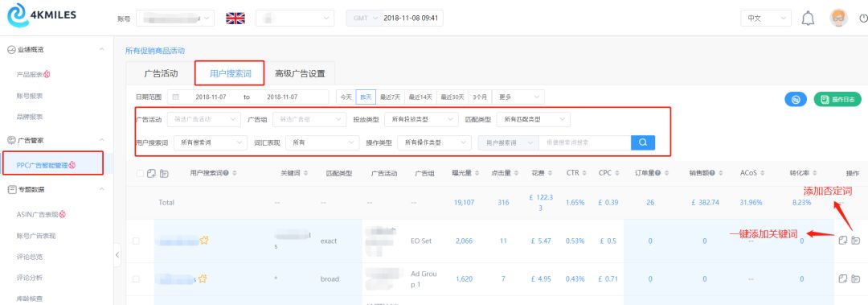
Task: Open 账号报表 in the sidebar
Action: (x=30, y=96)
